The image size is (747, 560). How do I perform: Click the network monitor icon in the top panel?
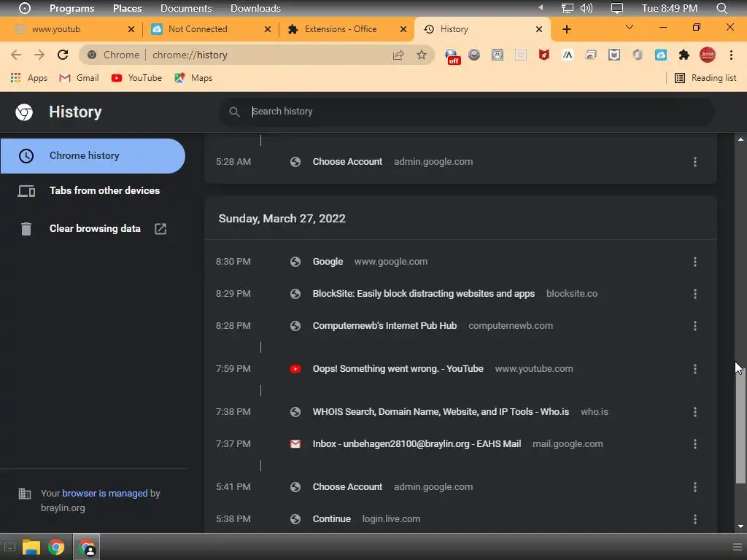tap(567, 8)
